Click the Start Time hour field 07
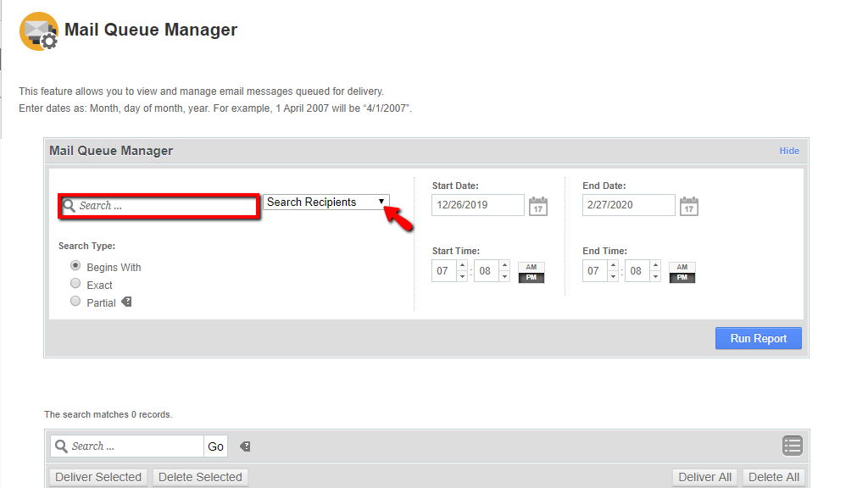This screenshot has width=868, height=488. 444,271
